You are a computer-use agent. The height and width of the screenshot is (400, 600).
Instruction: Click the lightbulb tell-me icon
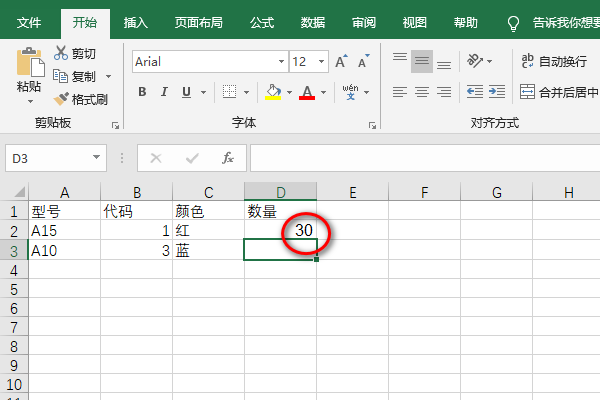[x=513, y=23]
